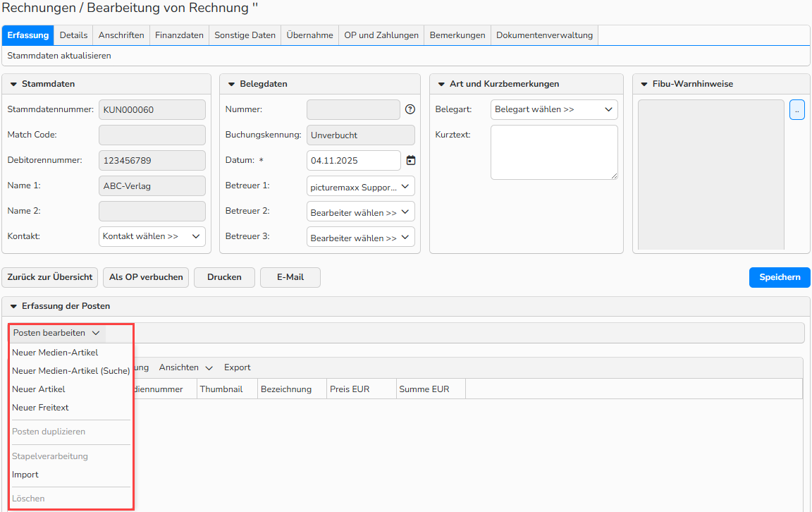The height and width of the screenshot is (512, 812).
Task: Click the Debitorennummer field 123456789
Action: [152, 161]
